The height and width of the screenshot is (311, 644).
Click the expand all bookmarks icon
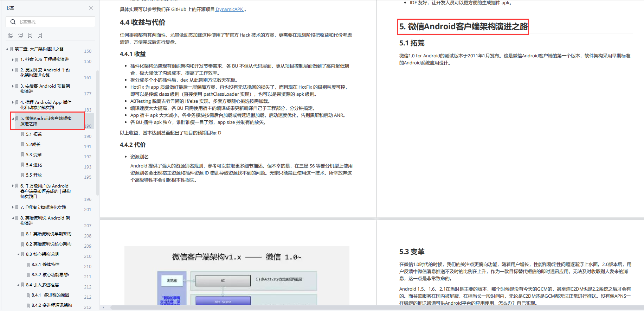(11, 35)
